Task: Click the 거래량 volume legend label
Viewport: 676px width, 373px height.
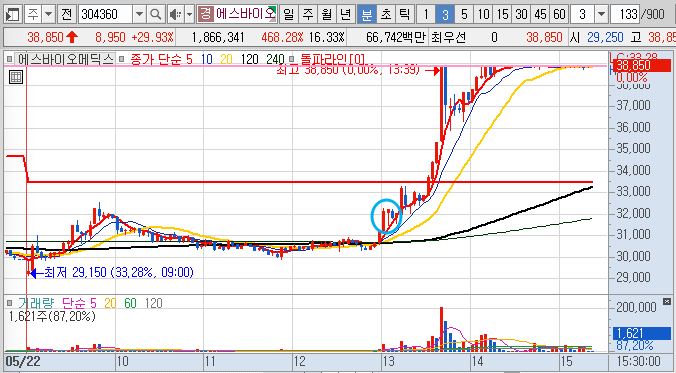Action: [x=35, y=303]
